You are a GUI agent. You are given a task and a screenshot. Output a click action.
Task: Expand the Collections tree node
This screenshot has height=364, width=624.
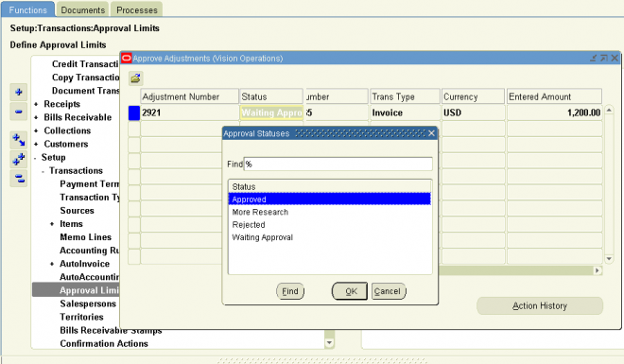pyautogui.click(x=36, y=130)
